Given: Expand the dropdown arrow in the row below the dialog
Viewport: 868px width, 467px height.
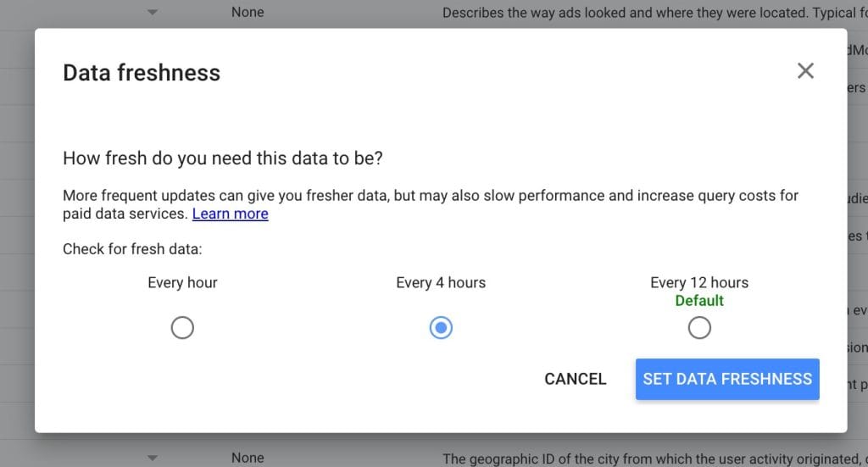Looking at the screenshot, I should point(153,459).
